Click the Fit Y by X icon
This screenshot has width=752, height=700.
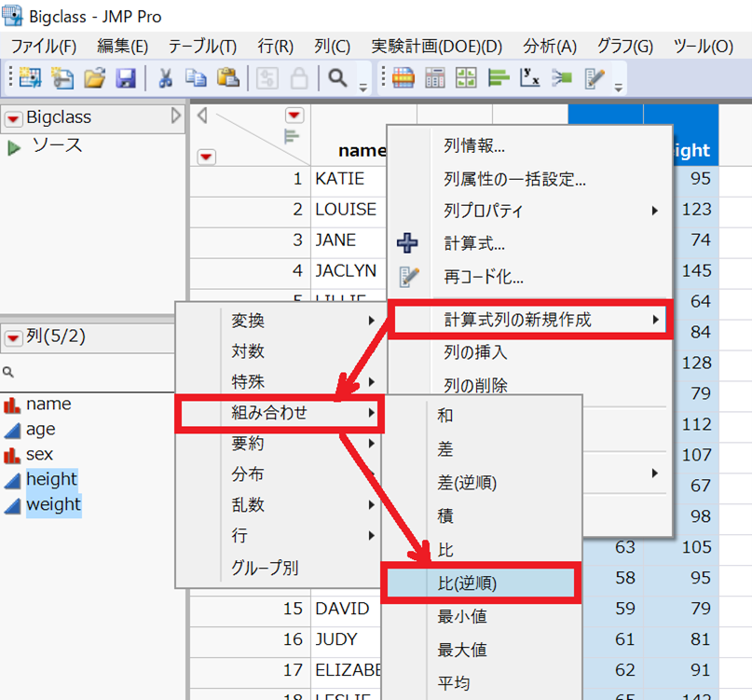[x=530, y=77]
